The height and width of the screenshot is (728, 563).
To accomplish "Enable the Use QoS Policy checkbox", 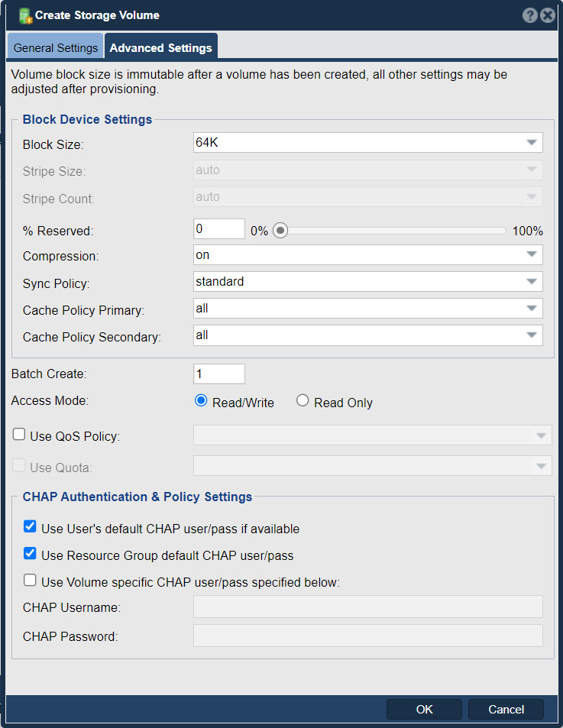I will 19,434.
